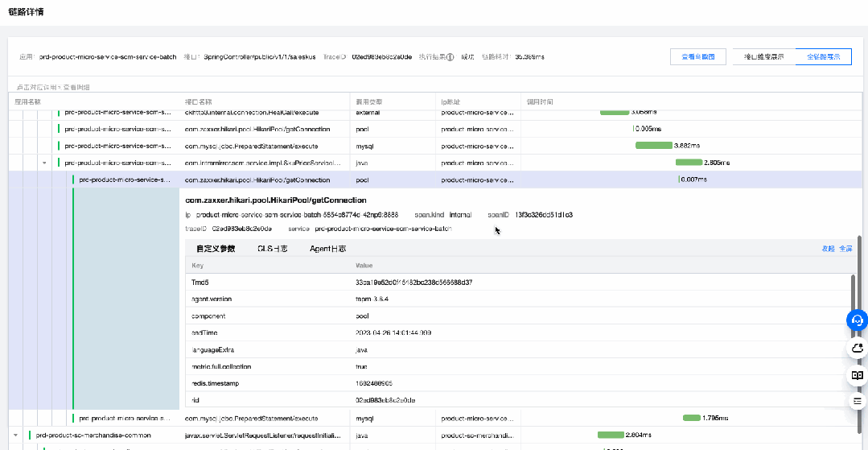Click the tapm-3.6.4 agent version value

coord(372,299)
